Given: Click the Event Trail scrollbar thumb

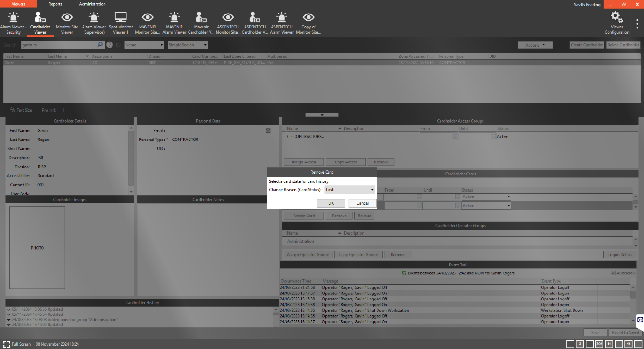Looking at the screenshot, I should [633, 294].
